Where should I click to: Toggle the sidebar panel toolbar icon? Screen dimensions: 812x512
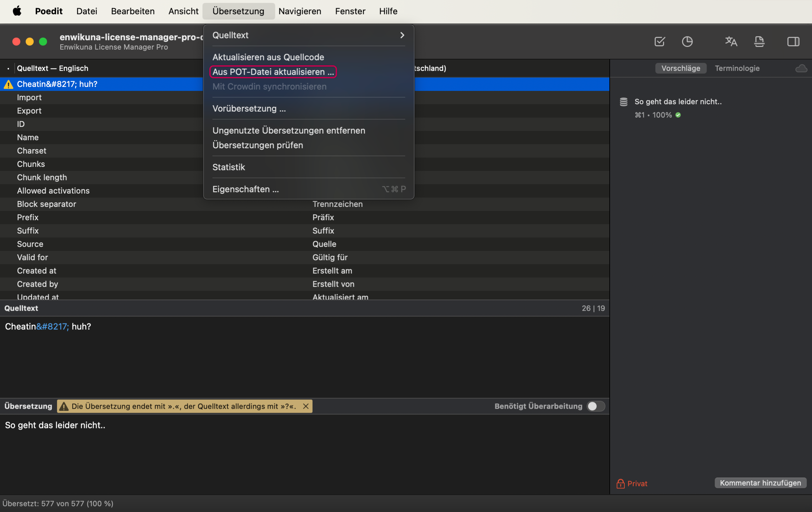[x=793, y=41]
